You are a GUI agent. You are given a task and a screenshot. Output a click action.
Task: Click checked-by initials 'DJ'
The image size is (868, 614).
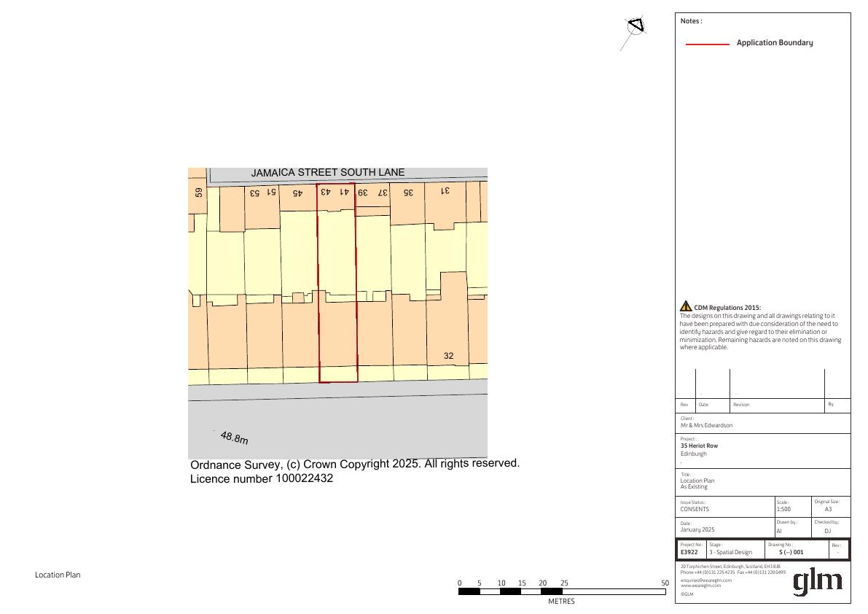pos(828,531)
